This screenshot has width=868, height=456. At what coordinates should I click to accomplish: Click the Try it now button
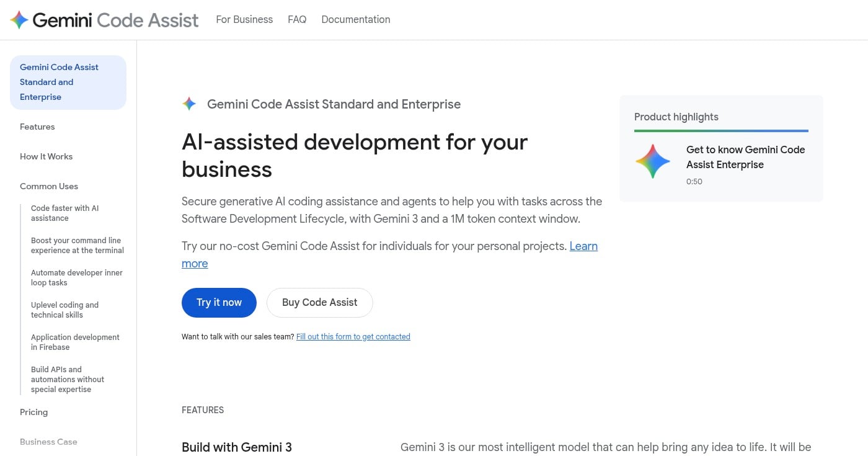click(219, 302)
